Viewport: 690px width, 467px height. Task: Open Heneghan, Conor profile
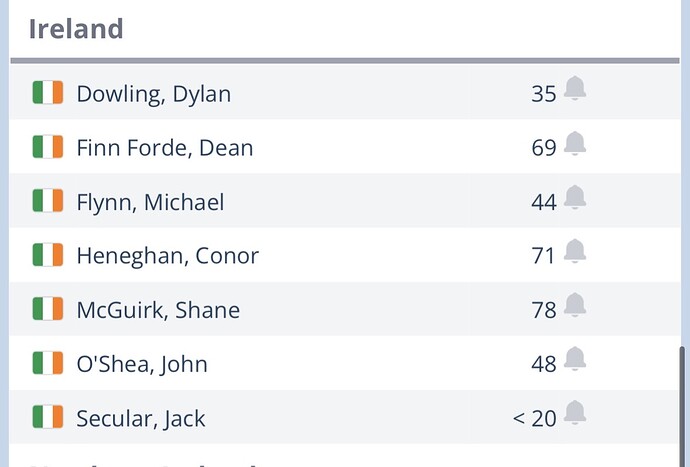(167, 256)
